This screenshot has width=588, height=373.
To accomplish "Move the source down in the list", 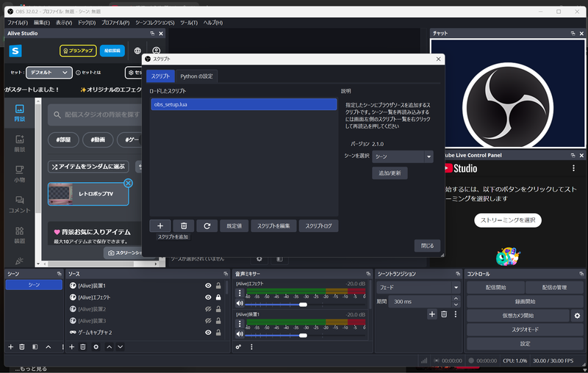I will pos(121,347).
